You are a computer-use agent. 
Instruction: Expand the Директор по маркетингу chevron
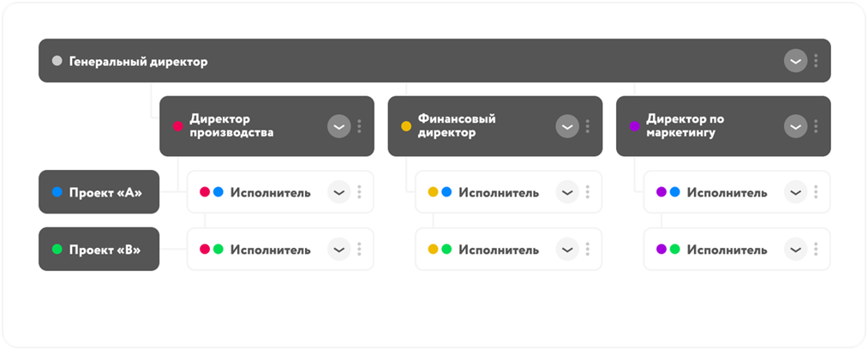tap(795, 126)
